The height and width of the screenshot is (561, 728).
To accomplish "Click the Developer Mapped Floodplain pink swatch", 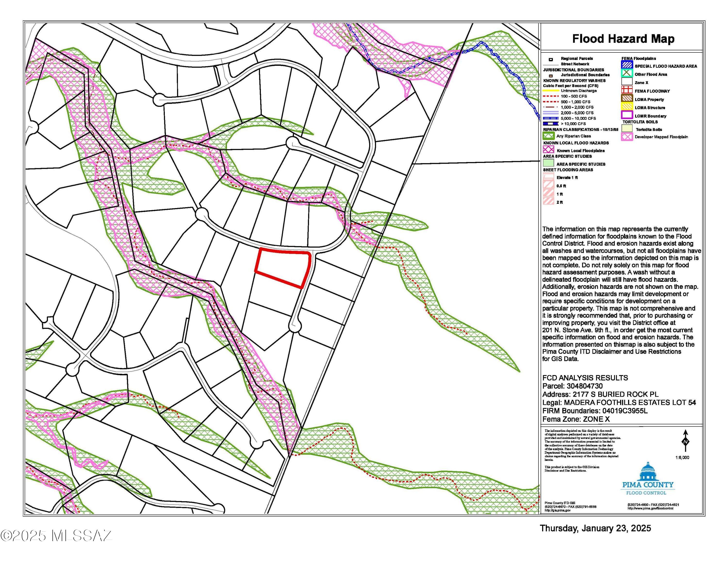I will [627, 136].
